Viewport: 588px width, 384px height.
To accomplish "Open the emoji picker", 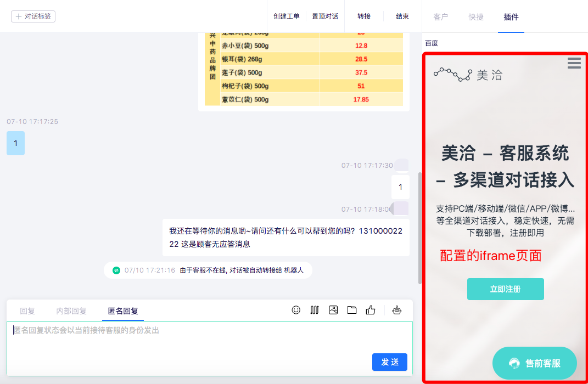I will pyautogui.click(x=296, y=310).
